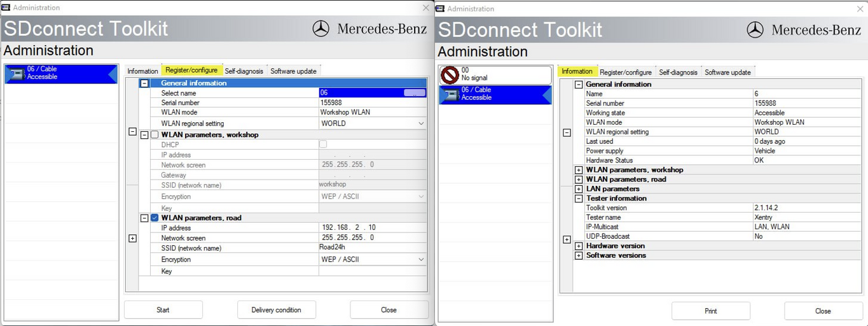Viewport: 868px width, 326px height.
Task: Click the Close button next to Print
Action: tap(823, 311)
